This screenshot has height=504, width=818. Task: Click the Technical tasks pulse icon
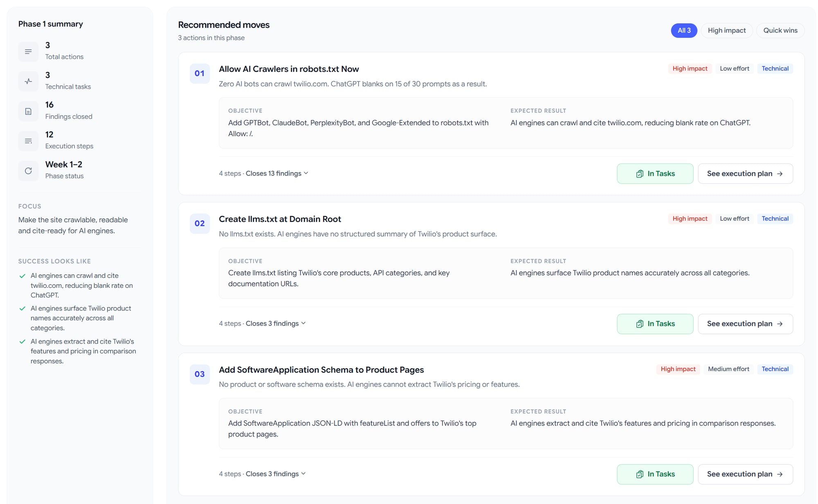click(28, 81)
